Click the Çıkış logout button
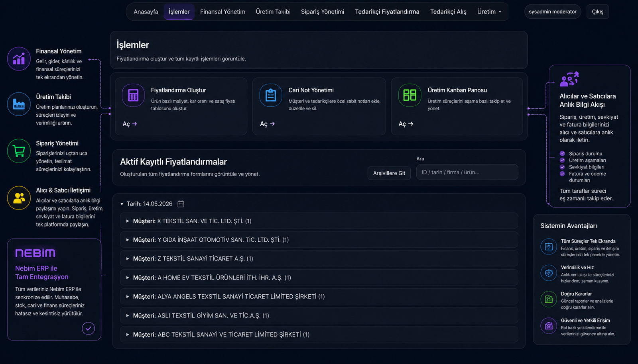The width and height of the screenshot is (638, 364). click(598, 12)
